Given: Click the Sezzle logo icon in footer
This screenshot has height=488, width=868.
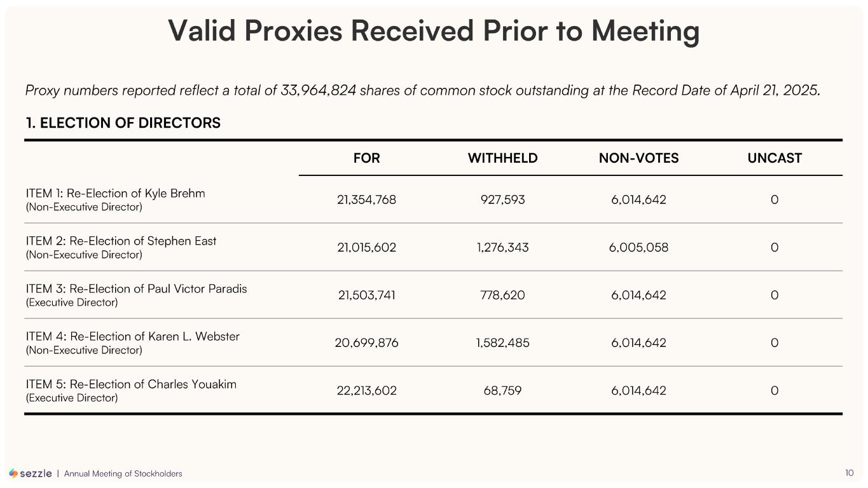Looking at the screenshot, I should [13, 473].
